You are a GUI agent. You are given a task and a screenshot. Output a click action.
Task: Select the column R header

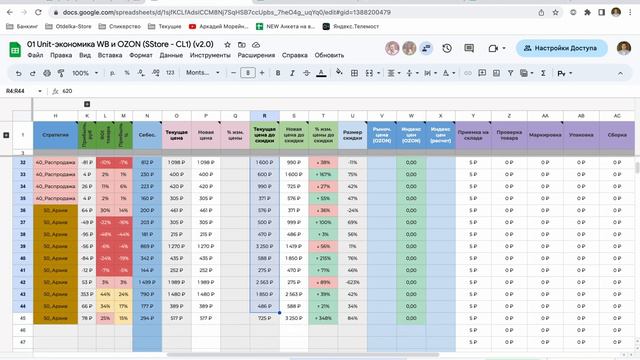[264, 116]
